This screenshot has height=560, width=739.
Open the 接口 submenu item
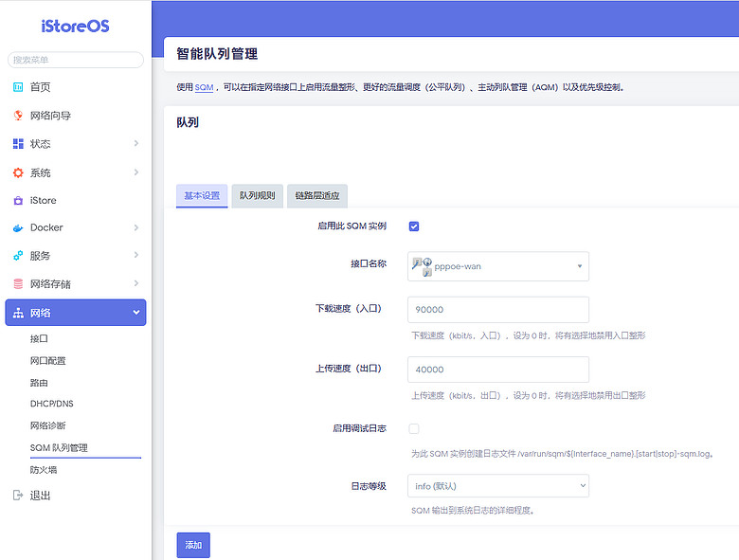(39, 338)
